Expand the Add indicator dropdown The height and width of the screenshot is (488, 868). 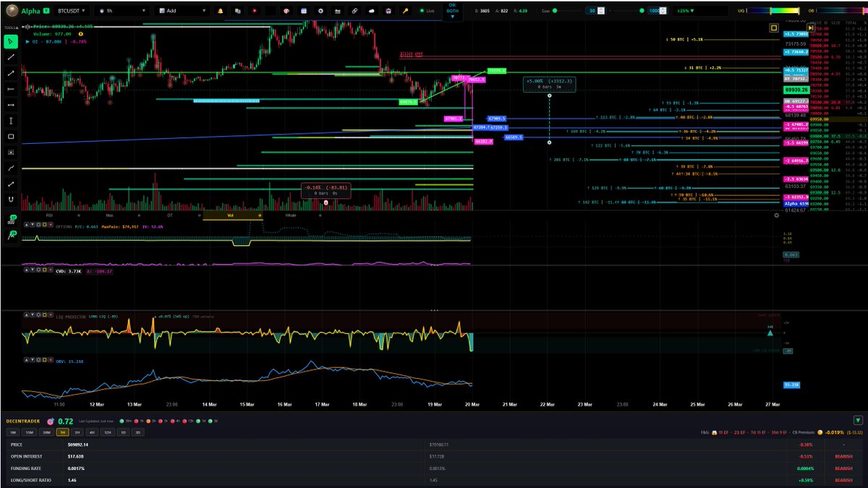(183, 11)
